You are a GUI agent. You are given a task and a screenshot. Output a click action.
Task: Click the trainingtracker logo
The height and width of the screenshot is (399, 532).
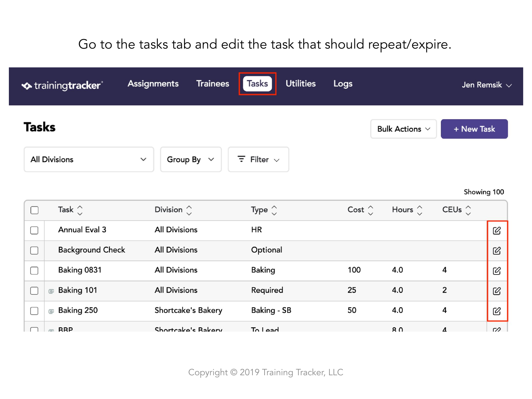tap(62, 85)
